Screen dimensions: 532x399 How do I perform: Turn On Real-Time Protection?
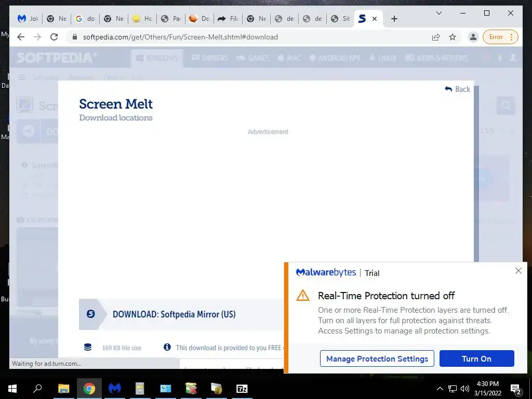click(x=477, y=358)
